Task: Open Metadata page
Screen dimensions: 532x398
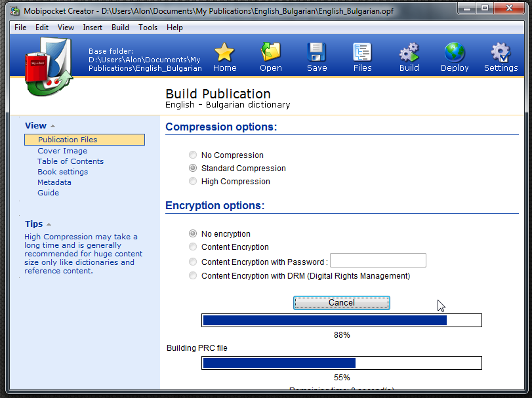Action: pos(54,182)
